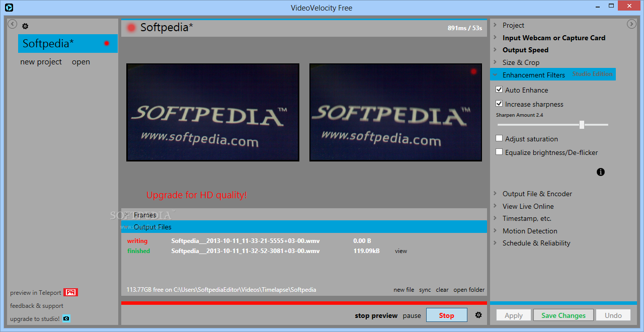Open capture settings gear beside Stop
The width and height of the screenshot is (644, 332).
(478, 315)
